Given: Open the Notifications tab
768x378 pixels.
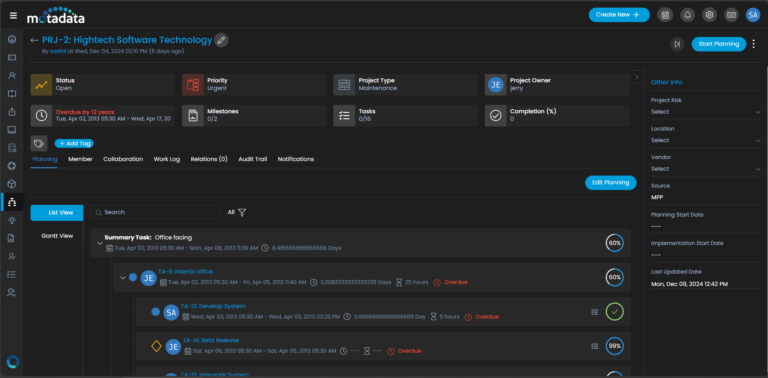Looking at the screenshot, I should click(x=296, y=159).
